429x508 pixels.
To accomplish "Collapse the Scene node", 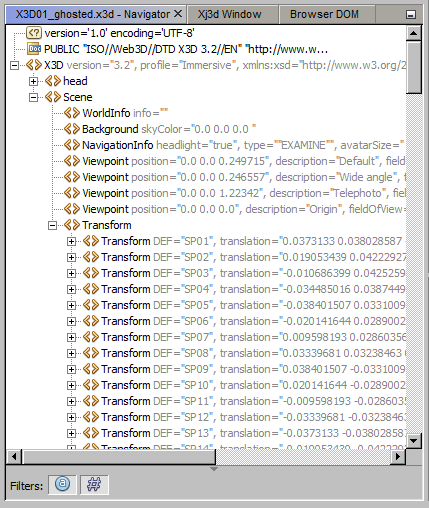I will tap(33, 97).
